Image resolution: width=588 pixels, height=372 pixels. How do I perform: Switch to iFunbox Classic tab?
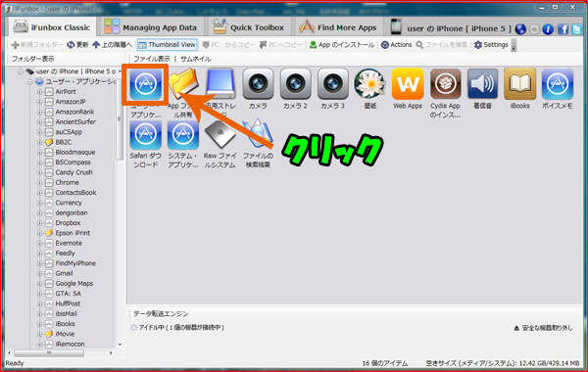tap(52, 27)
